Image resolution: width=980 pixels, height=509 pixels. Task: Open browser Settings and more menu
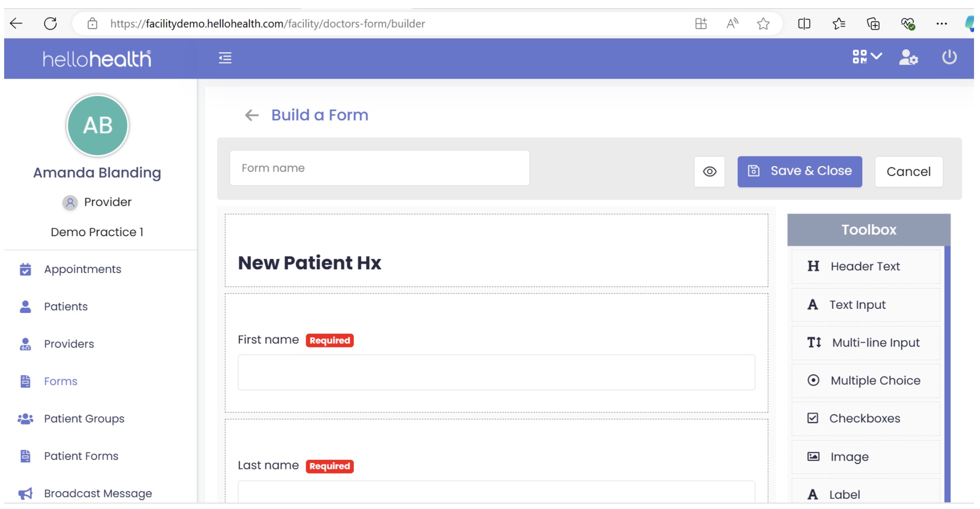[x=941, y=23]
